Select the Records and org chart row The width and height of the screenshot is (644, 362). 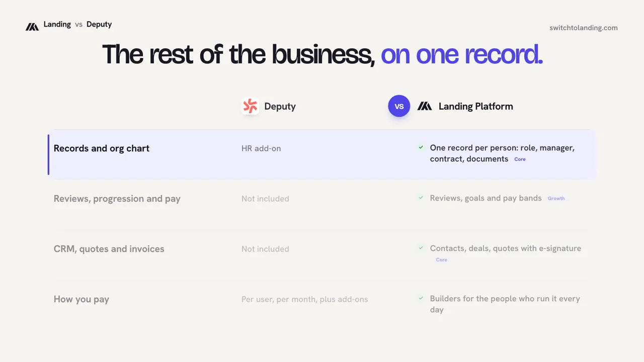click(x=322, y=154)
